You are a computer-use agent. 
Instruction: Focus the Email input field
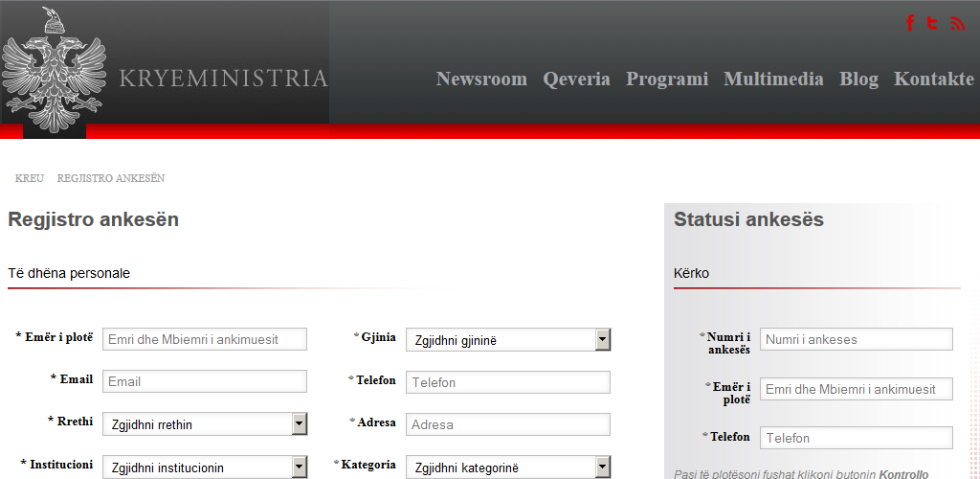coord(205,381)
